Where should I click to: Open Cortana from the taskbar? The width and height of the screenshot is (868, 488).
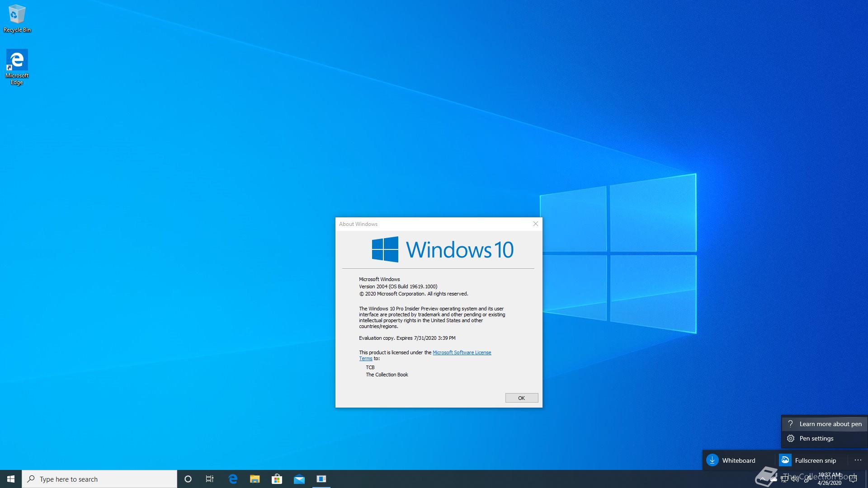click(x=188, y=479)
